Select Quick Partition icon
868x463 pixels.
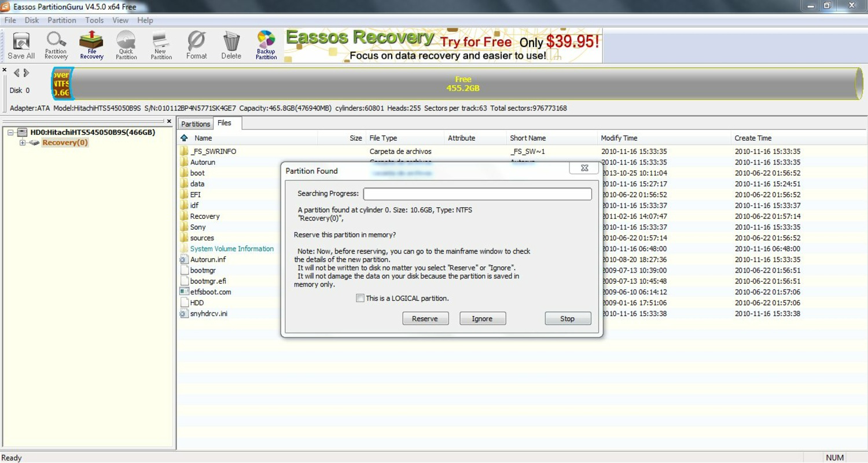click(126, 46)
